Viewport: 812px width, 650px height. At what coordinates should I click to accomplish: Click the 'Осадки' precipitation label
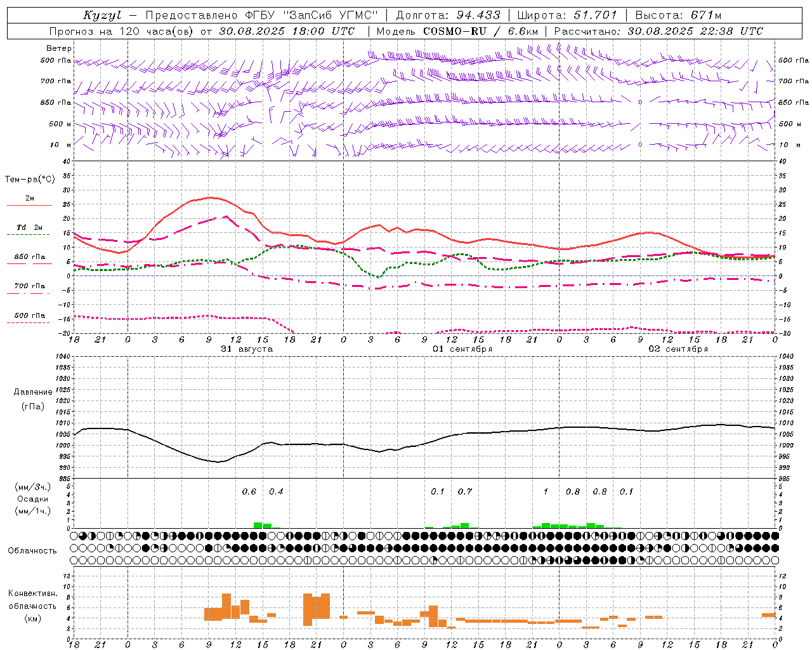pos(33,499)
